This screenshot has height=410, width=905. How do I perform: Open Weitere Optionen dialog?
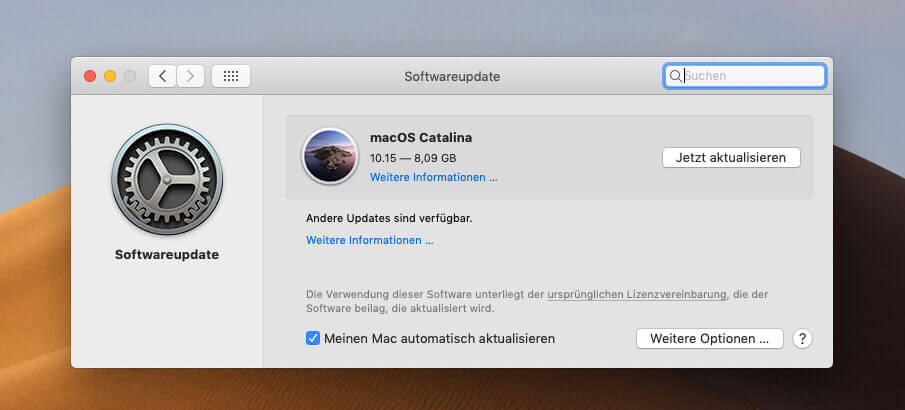click(x=709, y=339)
